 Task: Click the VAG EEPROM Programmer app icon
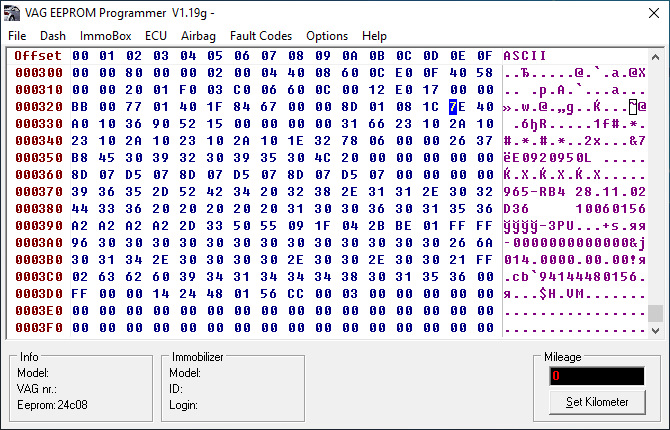click(12, 13)
